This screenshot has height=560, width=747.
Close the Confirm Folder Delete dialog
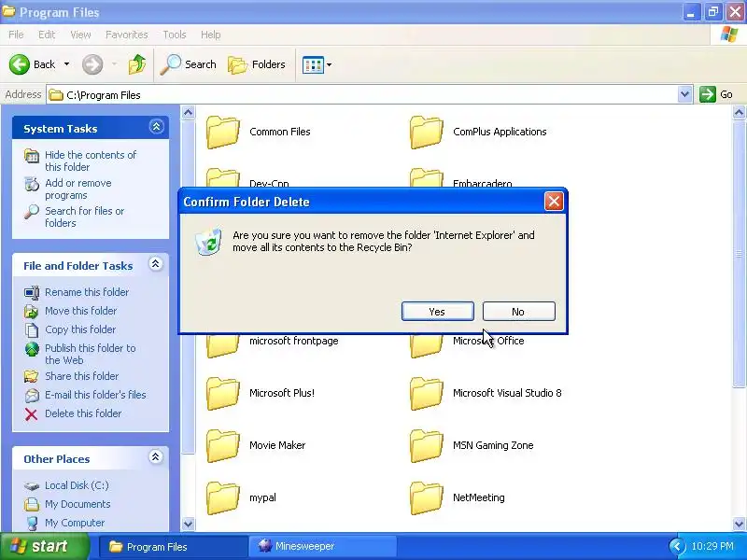[554, 201]
